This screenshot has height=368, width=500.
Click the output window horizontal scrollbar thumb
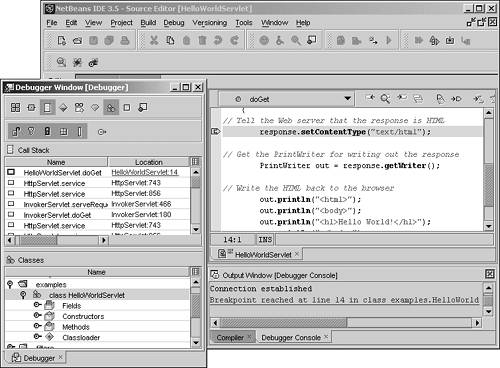point(283,322)
